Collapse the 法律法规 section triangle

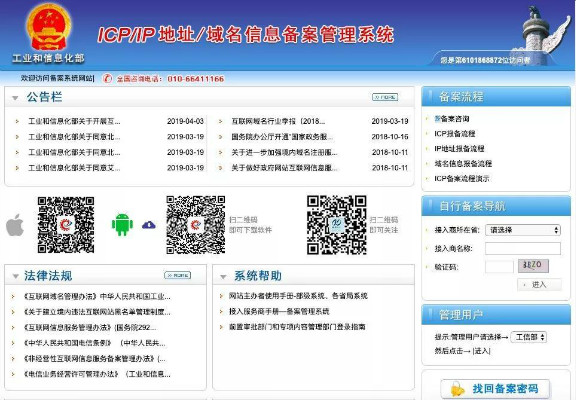click(15, 276)
